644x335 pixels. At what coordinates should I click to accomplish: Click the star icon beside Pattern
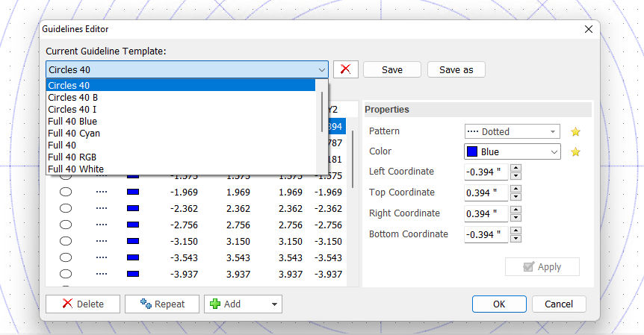tap(575, 132)
